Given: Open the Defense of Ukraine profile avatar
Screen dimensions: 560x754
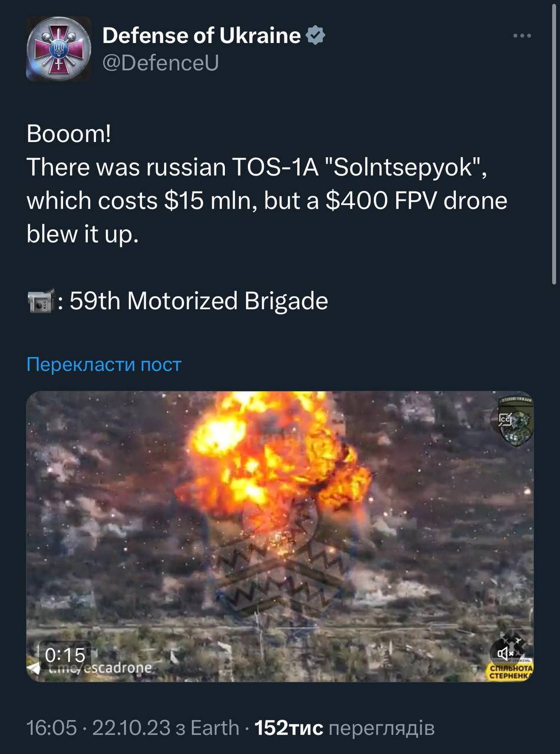Looking at the screenshot, I should tap(59, 49).
